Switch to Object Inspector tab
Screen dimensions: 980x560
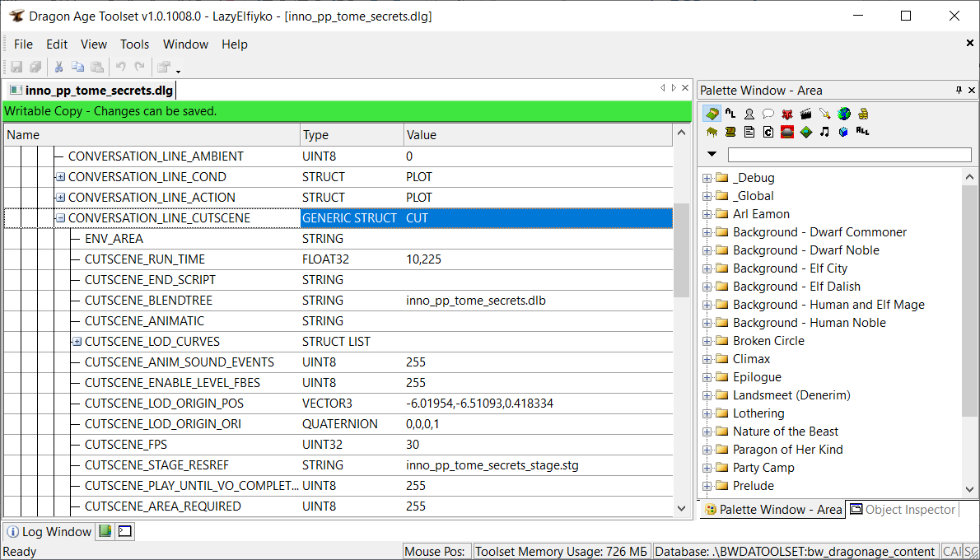pyautogui.click(x=902, y=510)
